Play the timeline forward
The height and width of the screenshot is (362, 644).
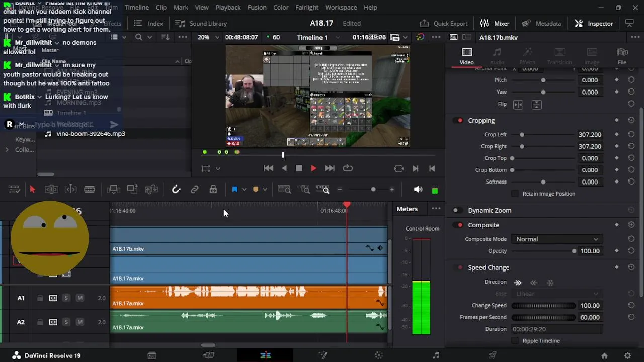[x=313, y=168]
